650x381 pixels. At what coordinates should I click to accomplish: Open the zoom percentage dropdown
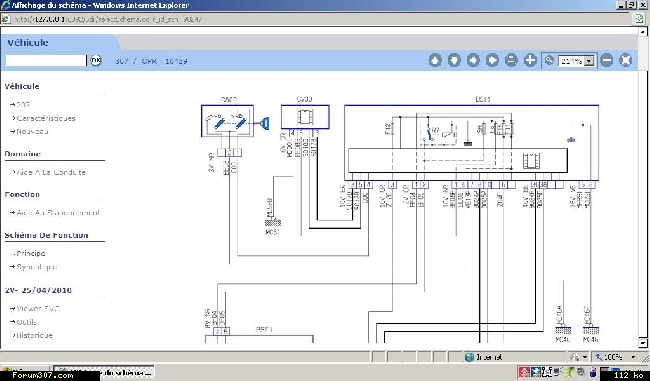[589, 61]
